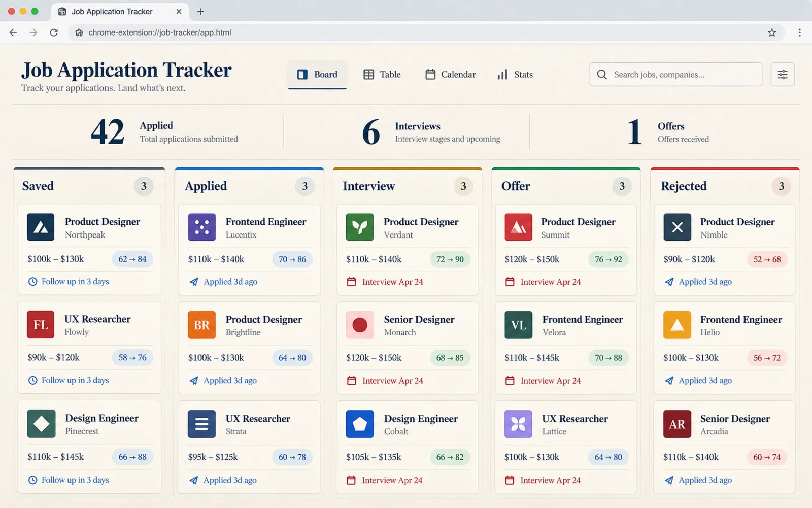
Task: Click the UX Researcher title at Lattice
Action: click(x=575, y=419)
